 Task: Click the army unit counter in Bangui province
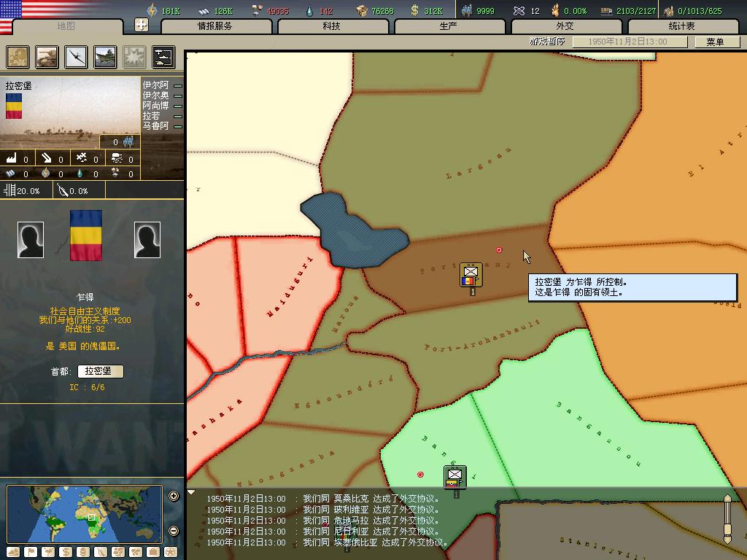[455, 478]
